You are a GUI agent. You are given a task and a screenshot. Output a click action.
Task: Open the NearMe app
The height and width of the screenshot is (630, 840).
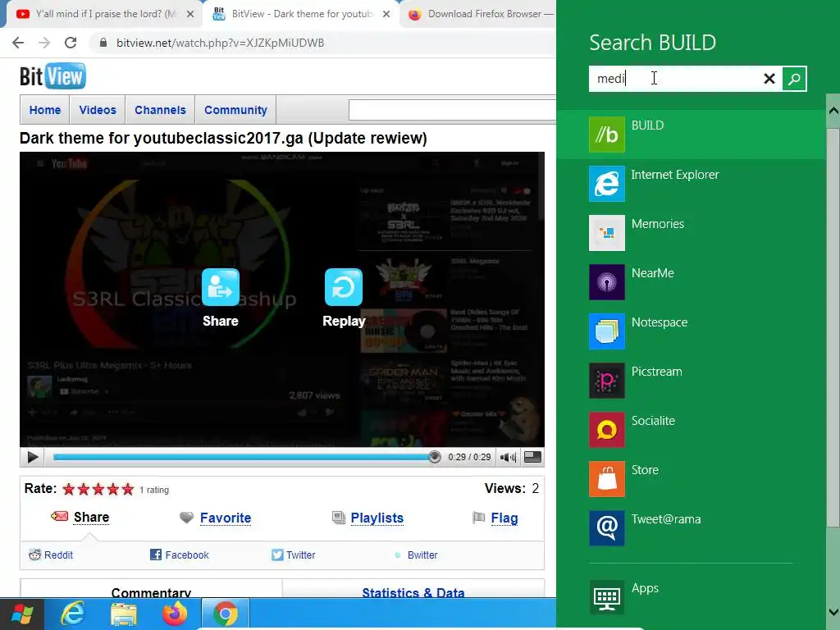pyautogui.click(x=691, y=282)
